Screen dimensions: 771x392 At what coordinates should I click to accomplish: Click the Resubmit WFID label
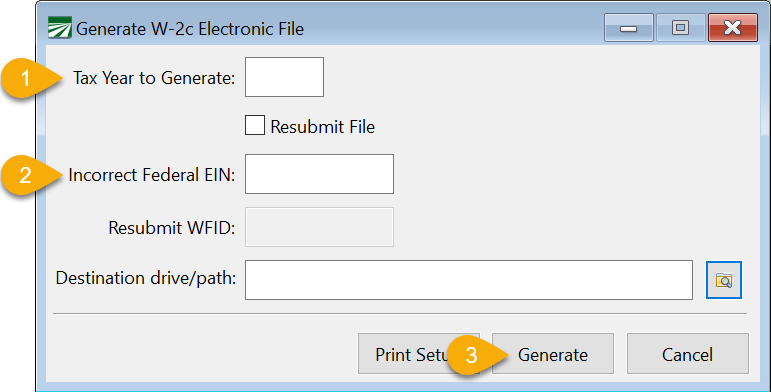[x=172, y=228]
